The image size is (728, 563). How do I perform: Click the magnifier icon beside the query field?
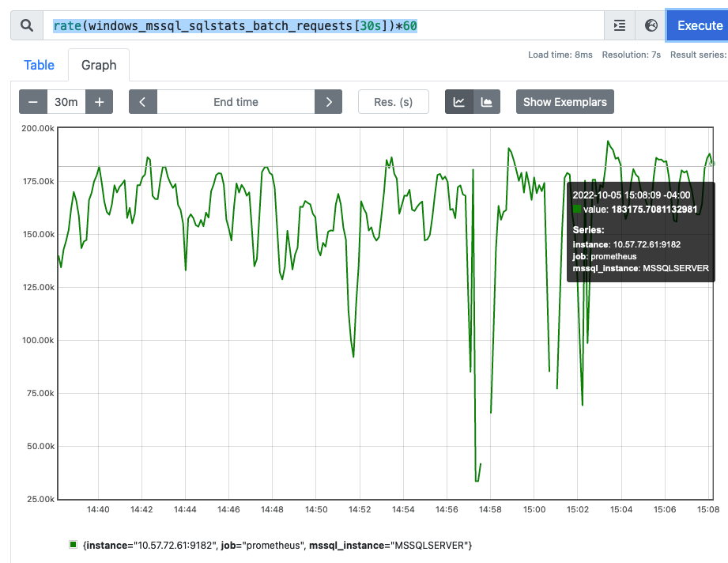pyautogui.click(x=27, y=25)
